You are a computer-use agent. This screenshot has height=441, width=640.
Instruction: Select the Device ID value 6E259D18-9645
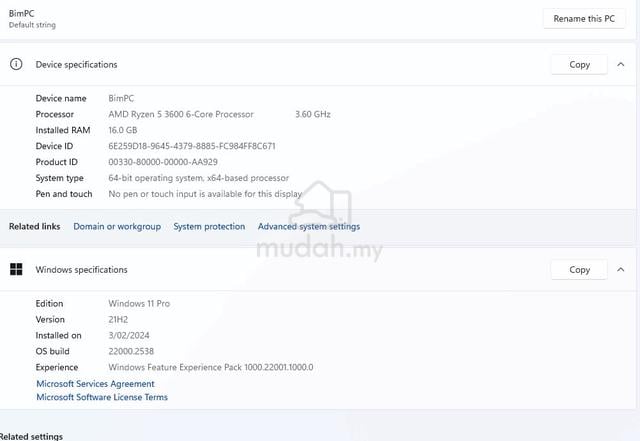click(x=192, y=146)
